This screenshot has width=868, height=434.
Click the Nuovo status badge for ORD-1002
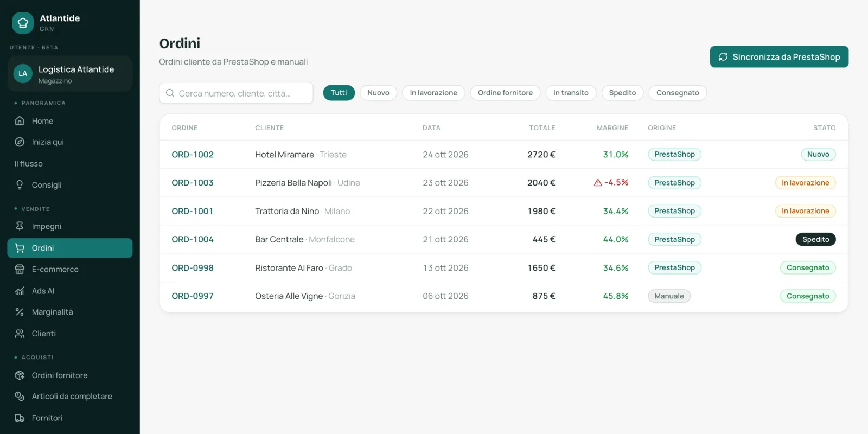tap(818, 155)
